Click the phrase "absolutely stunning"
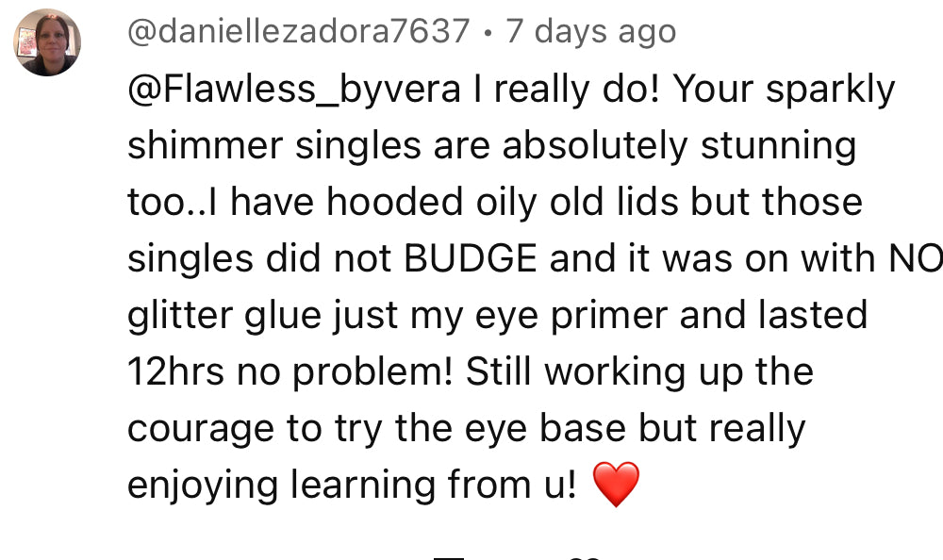This screenshot has width=943, height=560. tap(679, 146)
